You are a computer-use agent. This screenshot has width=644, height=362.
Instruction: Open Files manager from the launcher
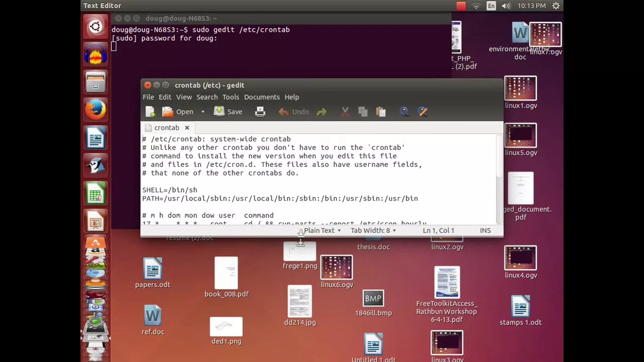(96, 82)
